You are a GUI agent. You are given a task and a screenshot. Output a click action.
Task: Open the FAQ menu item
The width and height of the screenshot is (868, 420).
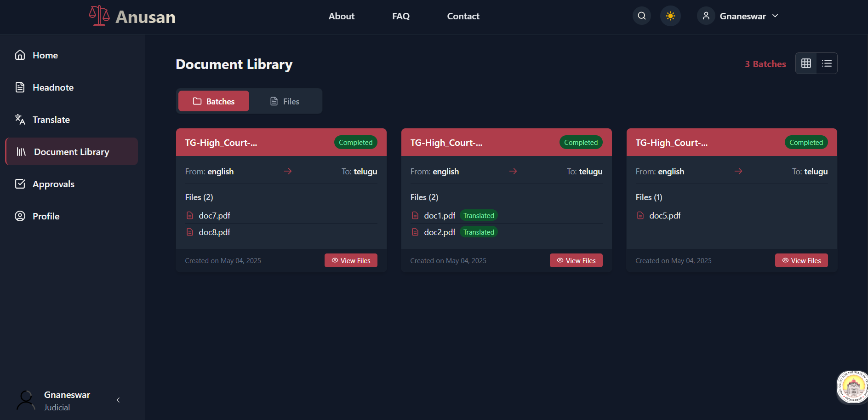pos(400,16)
